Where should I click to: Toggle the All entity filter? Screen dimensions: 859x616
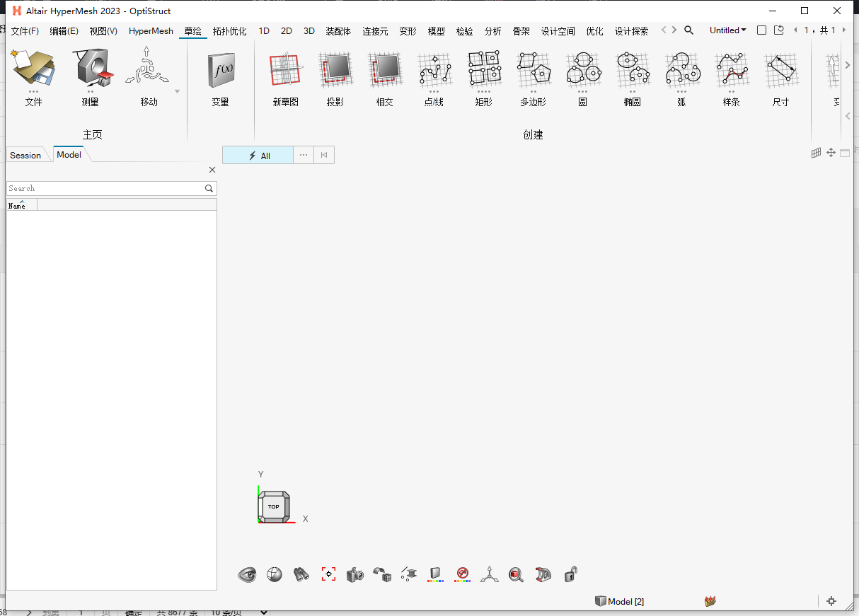(257, 155)
